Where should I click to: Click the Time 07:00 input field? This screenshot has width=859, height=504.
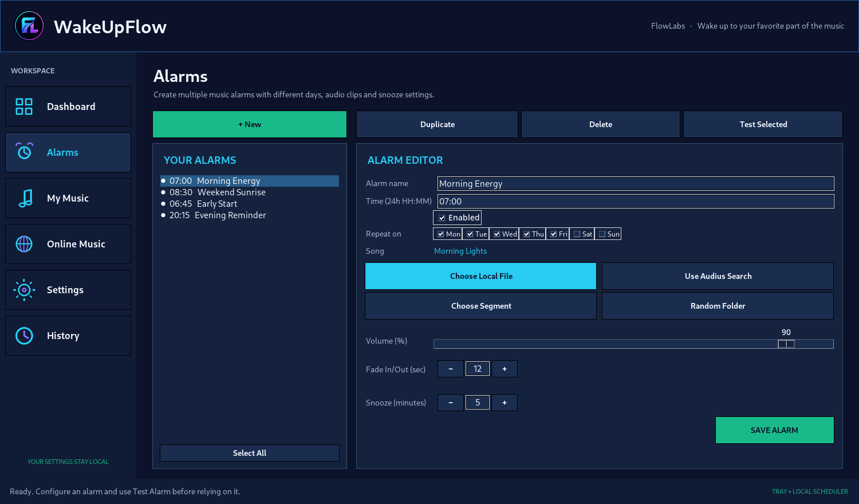pyautogui.click(x=636, y=201)
